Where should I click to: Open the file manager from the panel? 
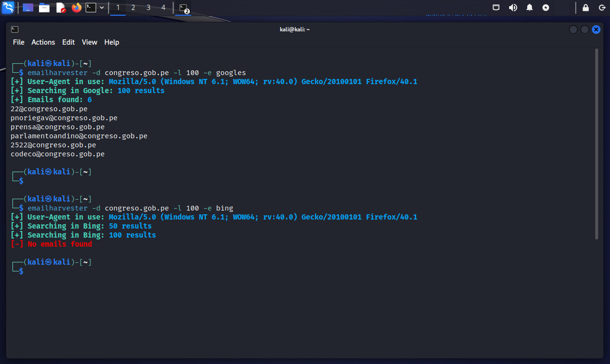click(44, 8)
